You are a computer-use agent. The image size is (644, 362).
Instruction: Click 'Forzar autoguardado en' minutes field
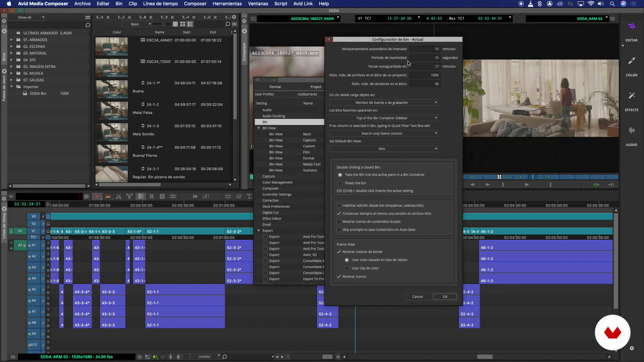point(425,67)
